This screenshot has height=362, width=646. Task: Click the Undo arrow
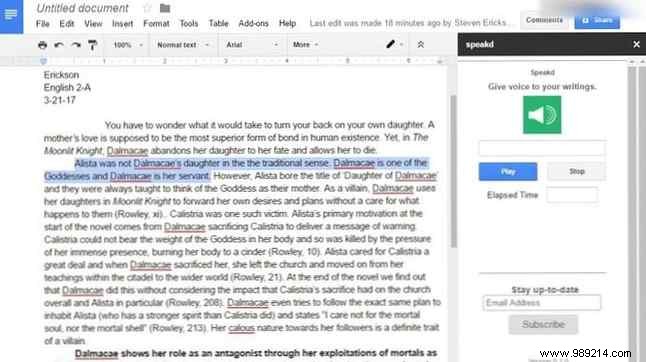(59, 45)
